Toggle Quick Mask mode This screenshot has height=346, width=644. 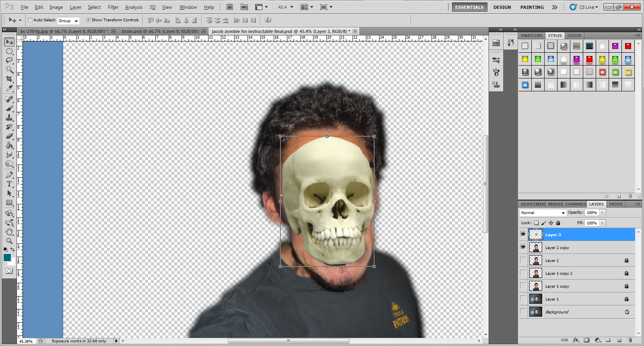coord(9,271)
